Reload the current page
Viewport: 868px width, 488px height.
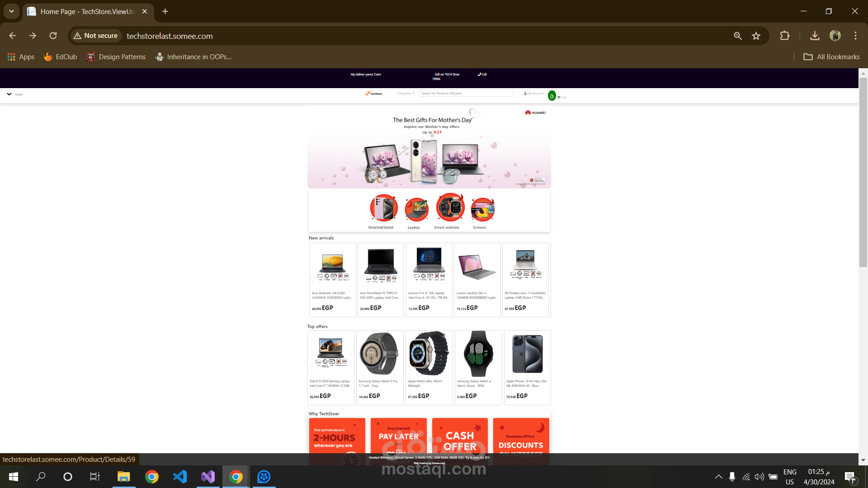(53, 36)
